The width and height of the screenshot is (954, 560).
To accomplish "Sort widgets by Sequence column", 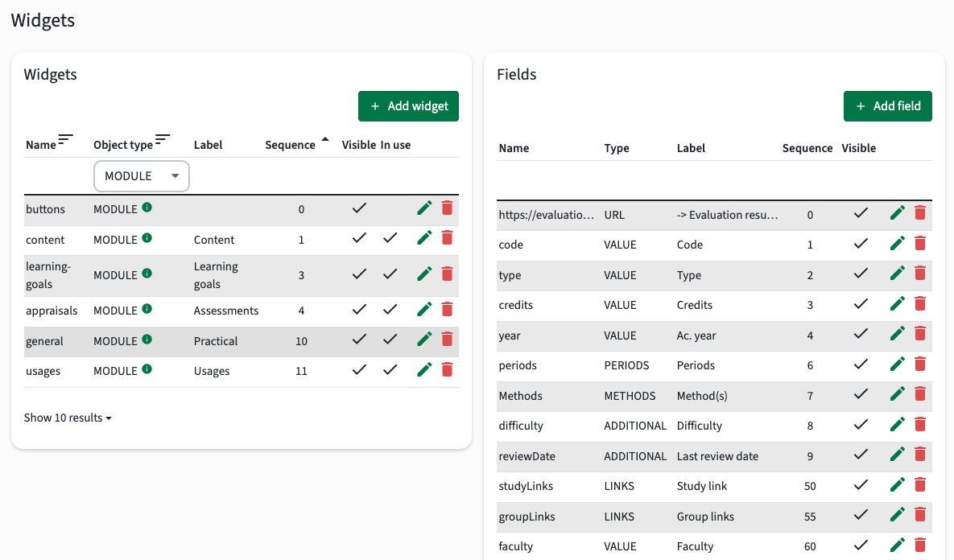I will pyautogui.click(x=290, y=145).
